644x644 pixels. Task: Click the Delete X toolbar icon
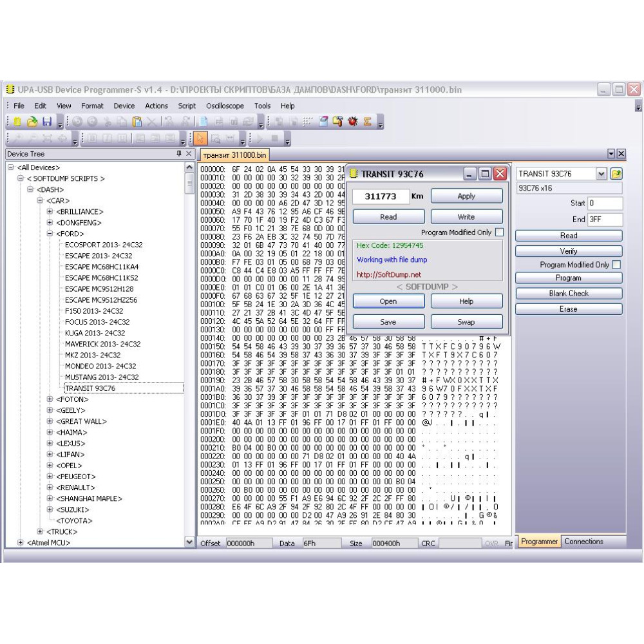pos(151,122)
